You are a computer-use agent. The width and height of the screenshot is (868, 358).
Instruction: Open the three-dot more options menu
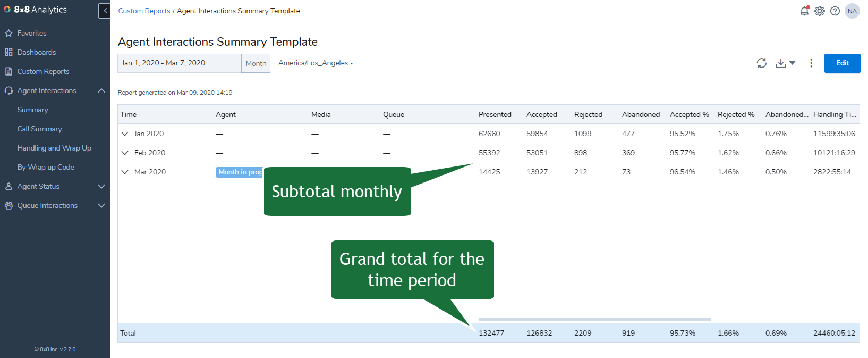click(811, 63)
